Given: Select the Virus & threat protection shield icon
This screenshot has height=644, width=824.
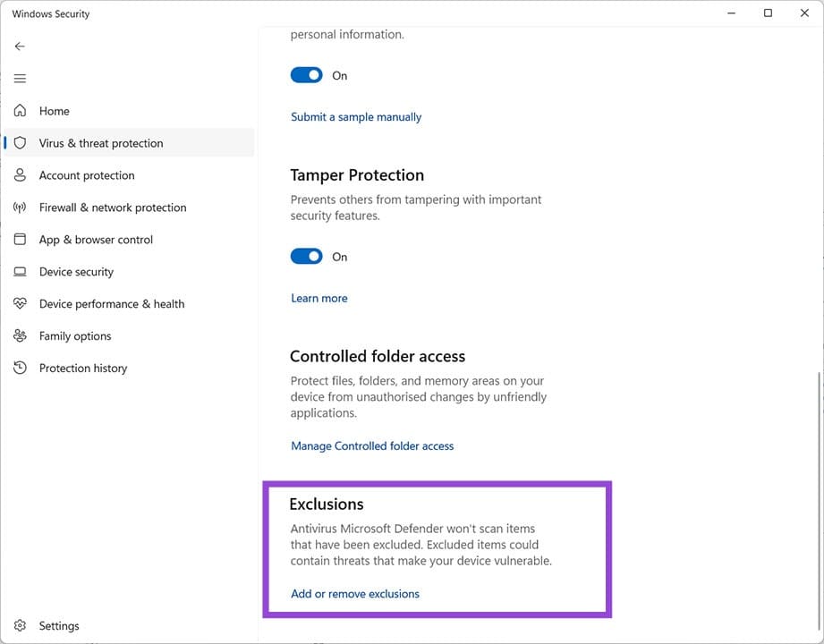Looking at the screenshot, I should [20, 143].
